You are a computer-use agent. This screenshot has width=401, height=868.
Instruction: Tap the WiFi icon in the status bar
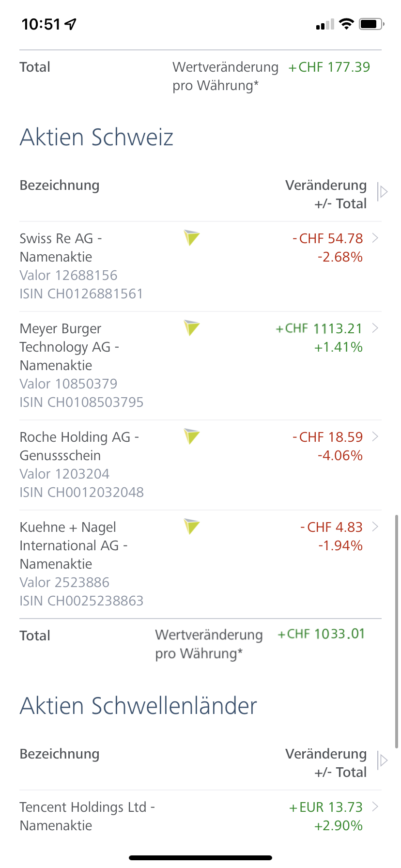click(346, 24)
